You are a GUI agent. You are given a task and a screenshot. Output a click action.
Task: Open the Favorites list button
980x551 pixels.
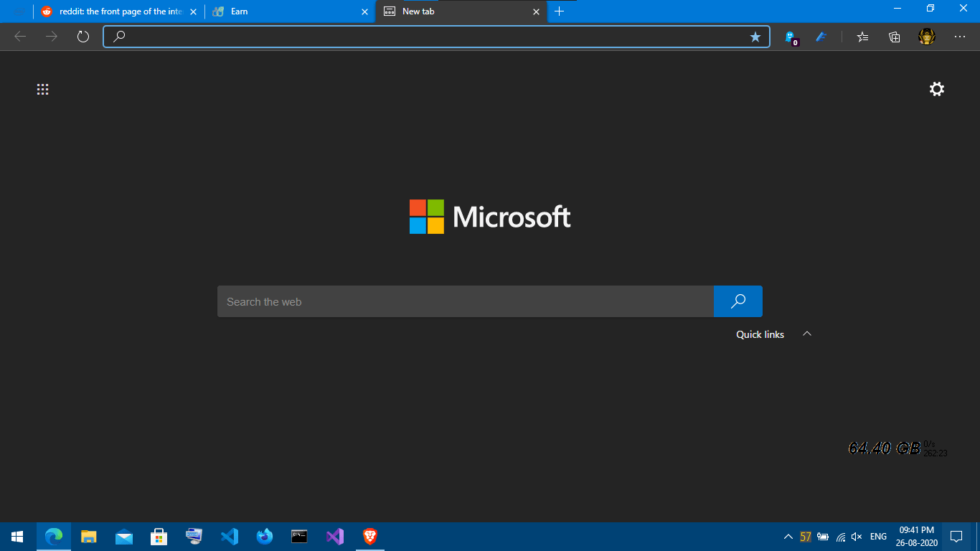[862, 37]
